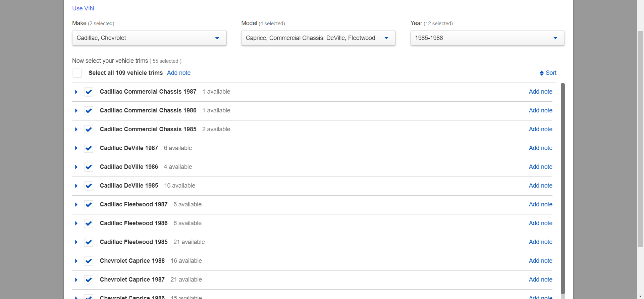This screenshot has width=644, height=299.
Task: Add note for all vehicle trims
Action: click(x=179, y=73)
